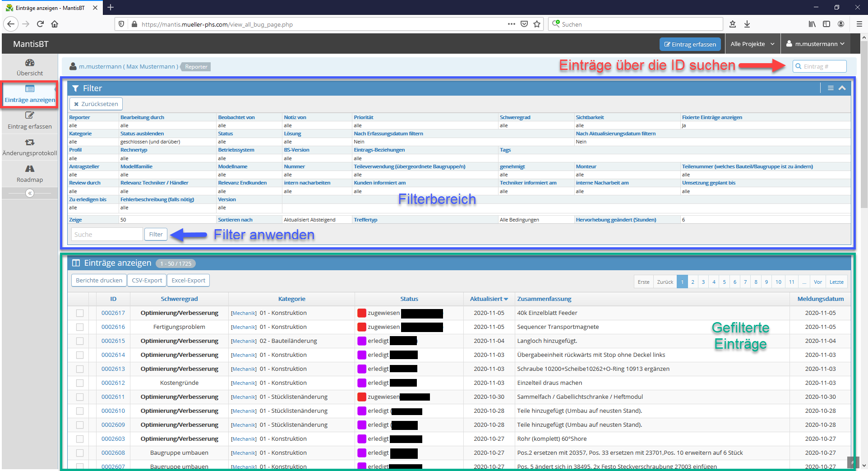Check the box next to entry 0002611
The image size is (868, 471).
[x=80, y=397]
